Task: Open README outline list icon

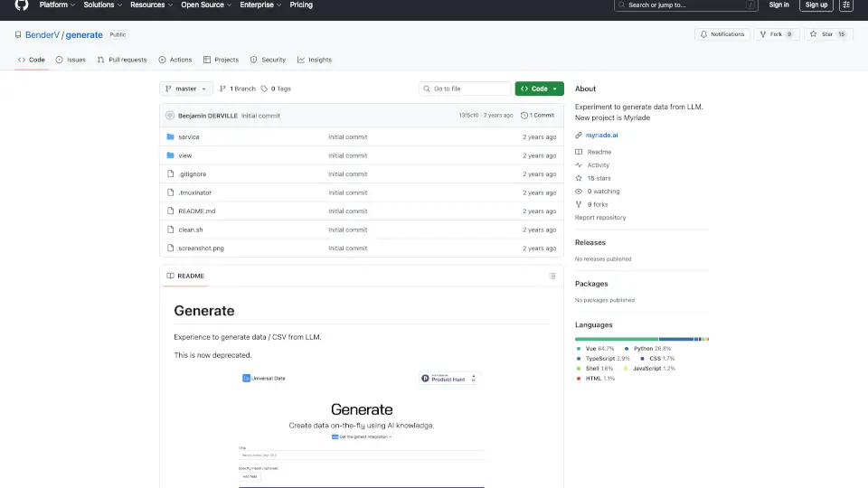Action: (552, 276)
